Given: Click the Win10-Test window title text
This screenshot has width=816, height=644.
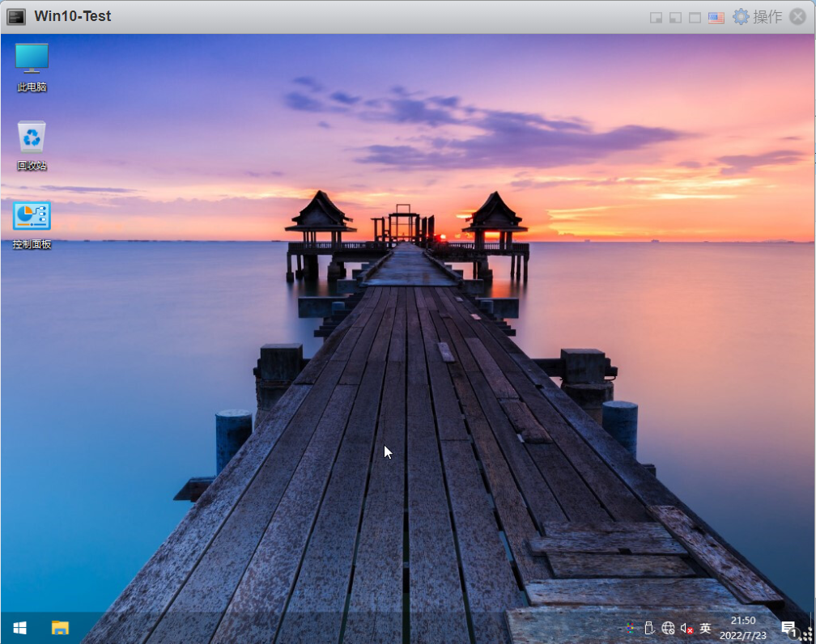Looking at the screenshot, I should [x=72, y=16].
